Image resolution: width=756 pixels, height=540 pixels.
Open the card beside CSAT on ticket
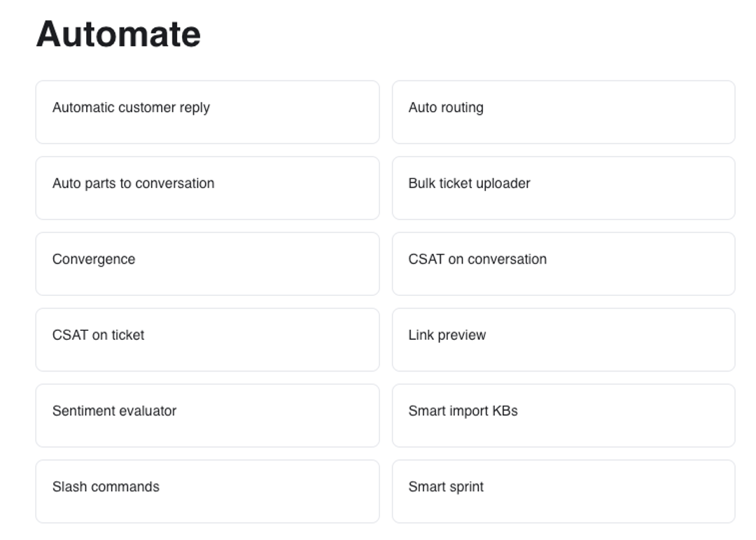(563, 339)
